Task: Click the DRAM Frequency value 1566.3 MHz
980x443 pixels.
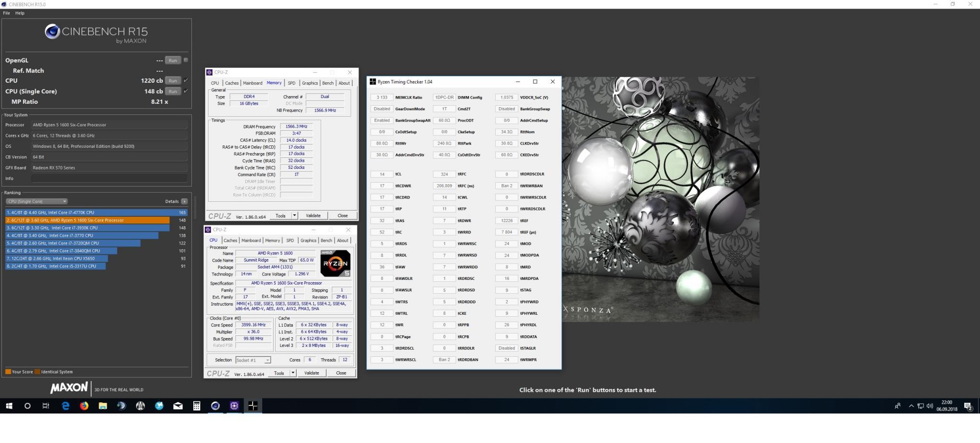Action: click(x=296, y=127)
